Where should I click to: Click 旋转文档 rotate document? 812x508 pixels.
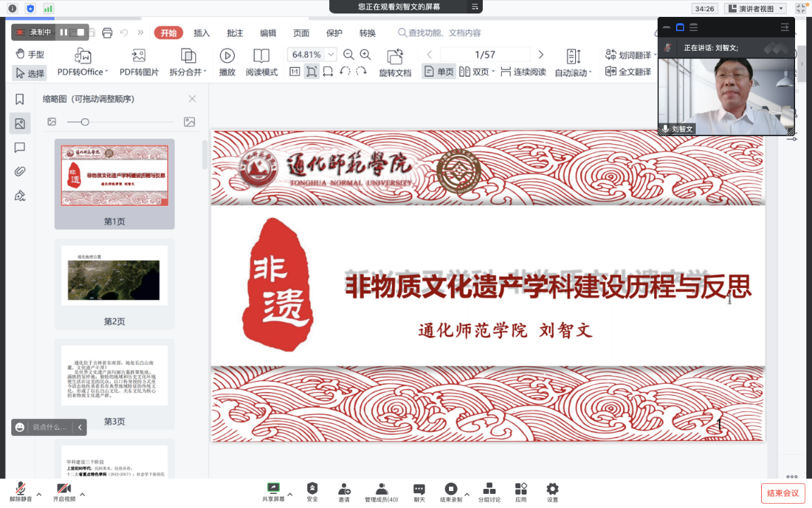pos(395,63)
